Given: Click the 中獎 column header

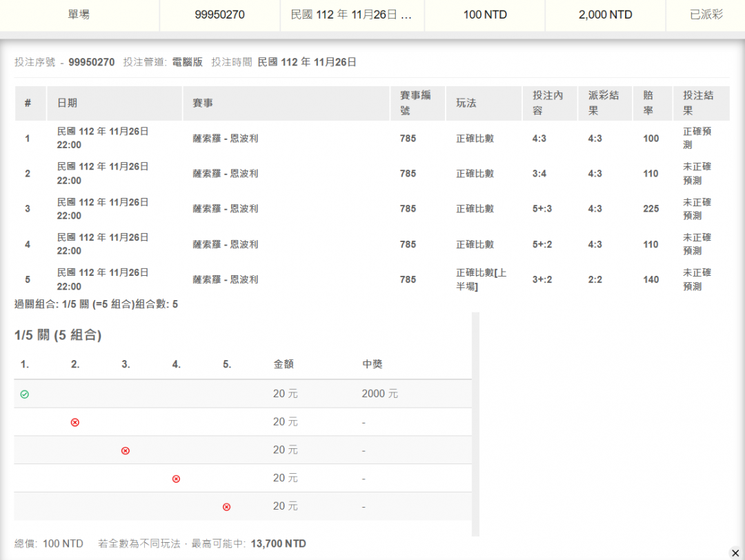Looking at the screenshot, I should tap(372, 364).
